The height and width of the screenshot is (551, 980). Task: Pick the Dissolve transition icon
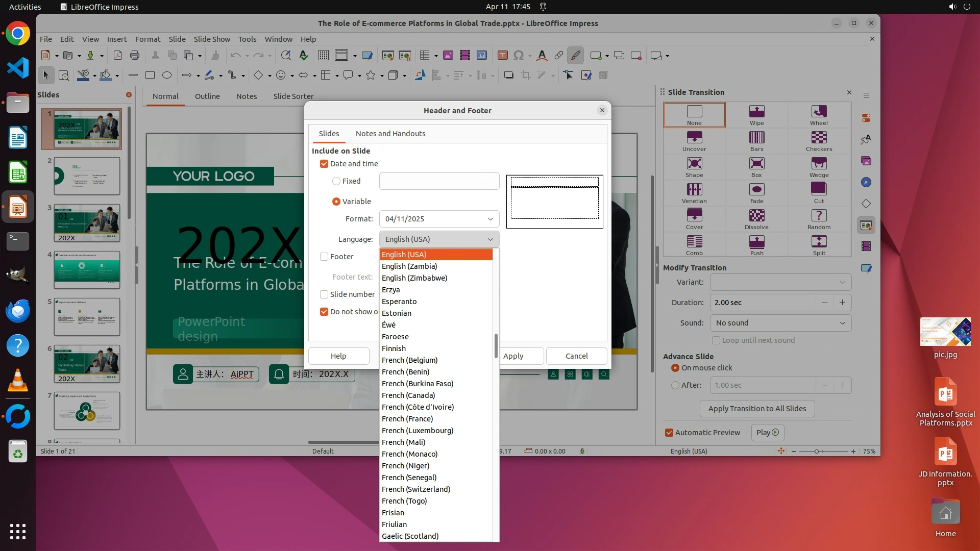click(756, 219)
